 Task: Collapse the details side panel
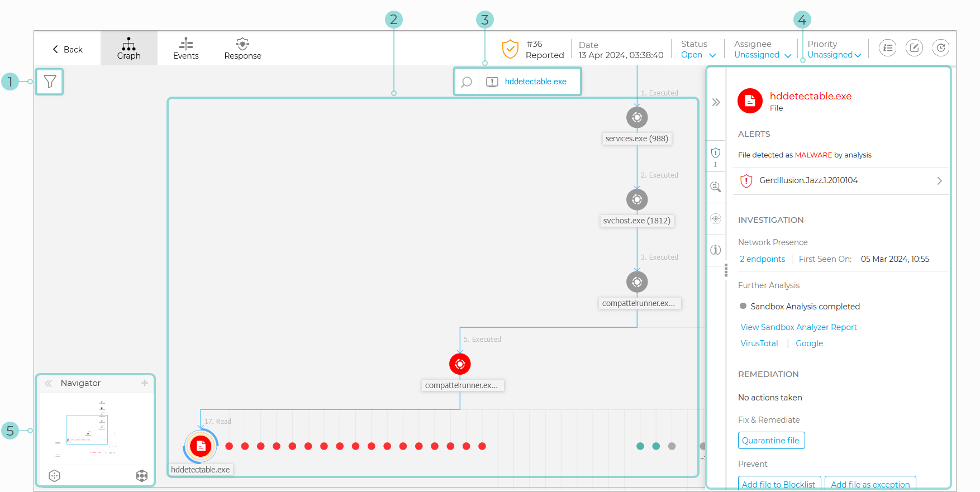click(x=716, y=102)
